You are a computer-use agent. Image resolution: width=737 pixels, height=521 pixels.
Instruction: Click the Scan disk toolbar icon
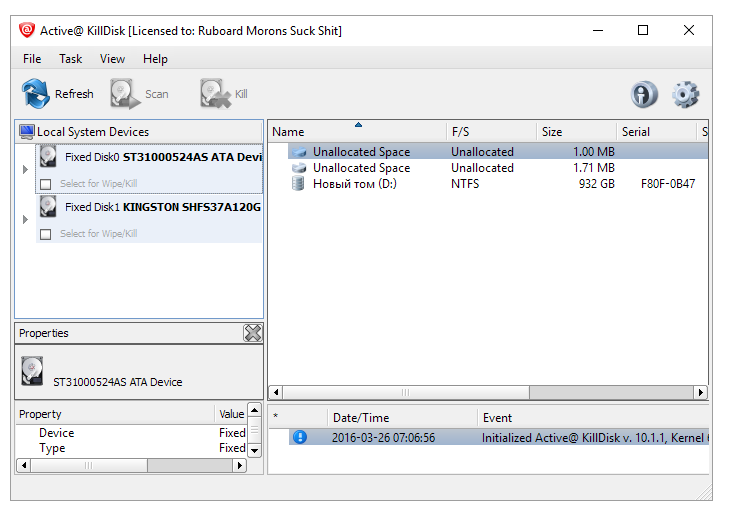point(125,94)
